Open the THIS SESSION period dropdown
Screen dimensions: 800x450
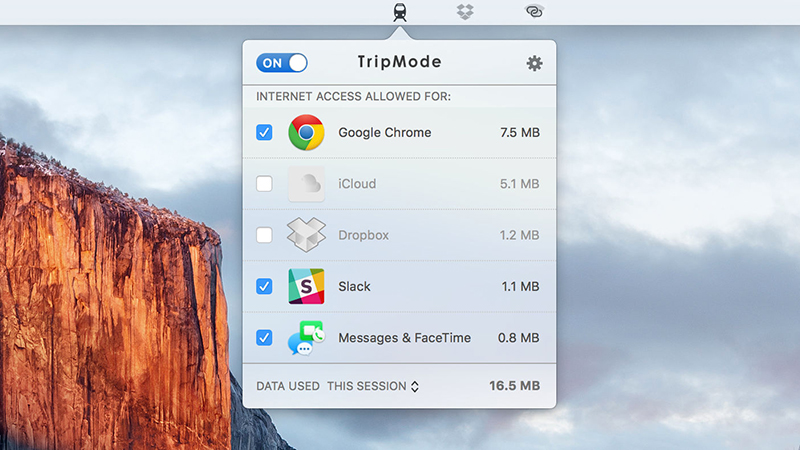[373, 386]
